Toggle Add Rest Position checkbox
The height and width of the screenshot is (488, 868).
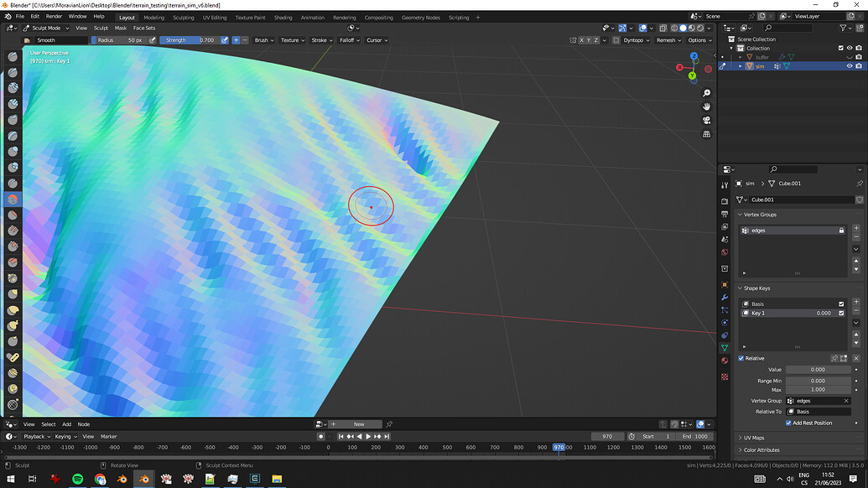[x=788, y=423]
